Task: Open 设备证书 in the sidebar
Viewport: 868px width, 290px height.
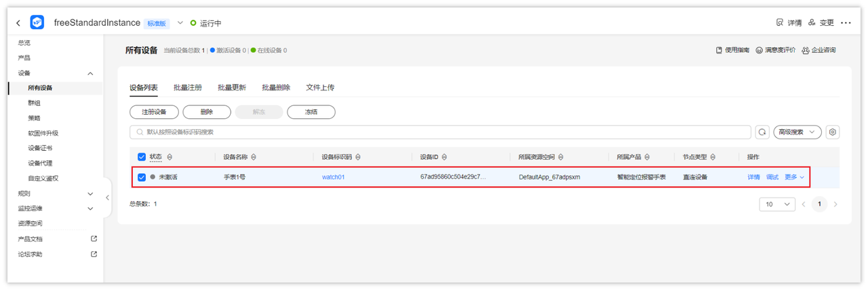Action: coord(40,148)
